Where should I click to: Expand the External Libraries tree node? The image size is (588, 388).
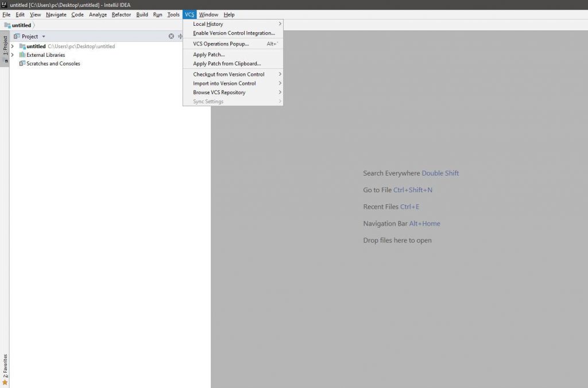(x=12, y=55)
